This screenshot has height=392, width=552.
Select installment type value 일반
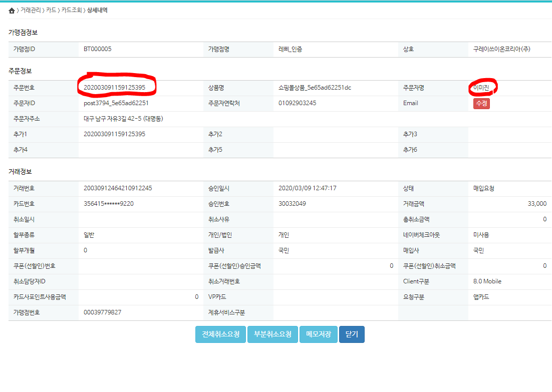(89, 235)
